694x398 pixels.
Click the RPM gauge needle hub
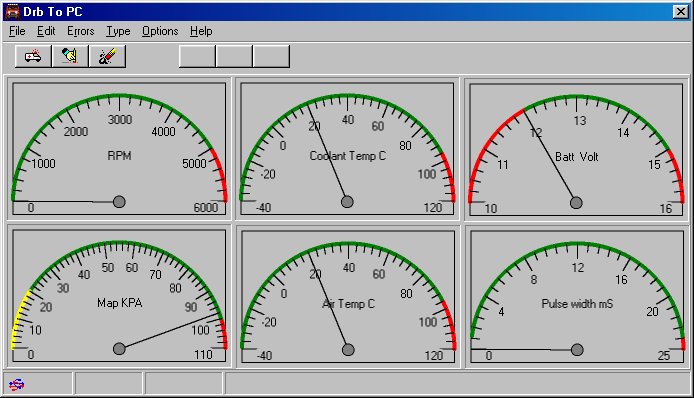click(x=119, y=202)
